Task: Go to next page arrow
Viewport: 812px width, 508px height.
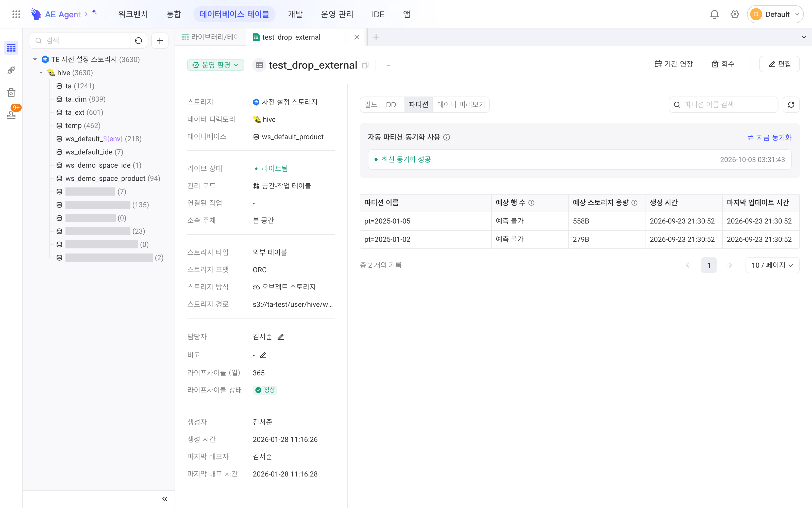Action: tap(729, 265)
